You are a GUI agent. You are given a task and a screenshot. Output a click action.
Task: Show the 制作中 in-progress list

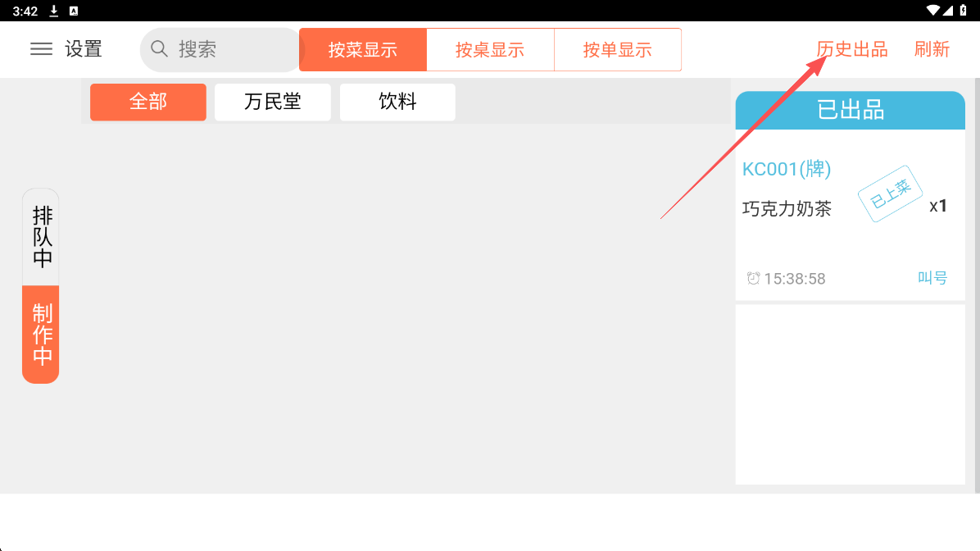click(x=41, y=334)
